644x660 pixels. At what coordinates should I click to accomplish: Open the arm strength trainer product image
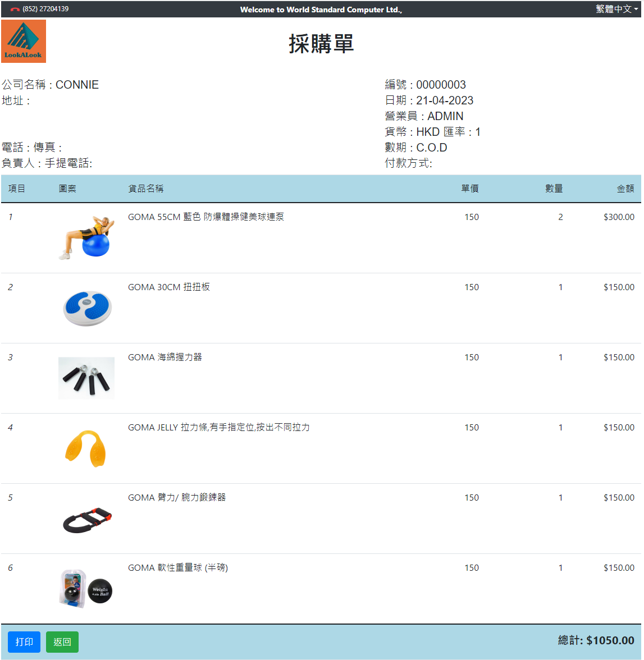tap(87, 520)
